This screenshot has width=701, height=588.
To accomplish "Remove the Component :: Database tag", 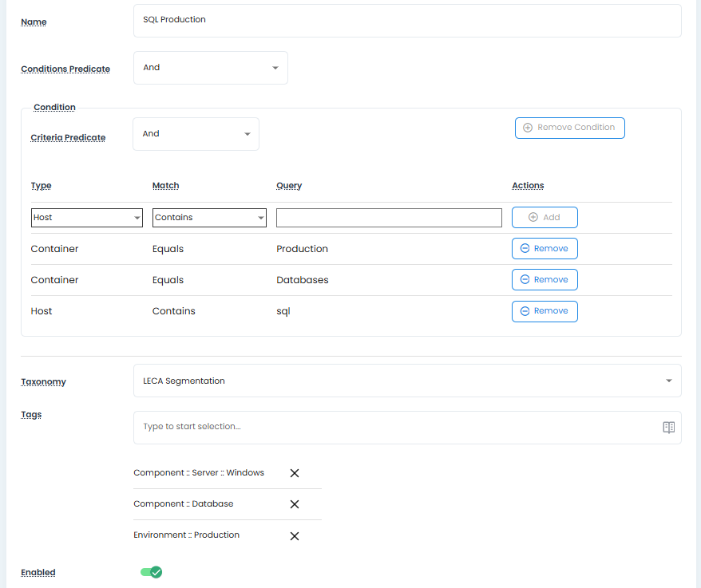I will (x=294, y=504).
